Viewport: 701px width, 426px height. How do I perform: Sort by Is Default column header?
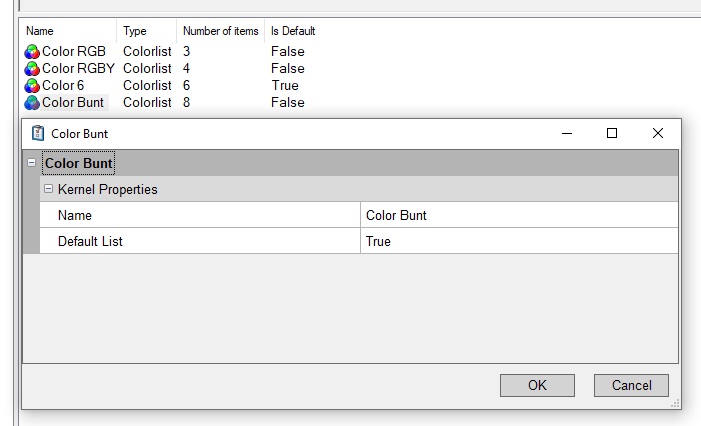[x=293, y=31]
